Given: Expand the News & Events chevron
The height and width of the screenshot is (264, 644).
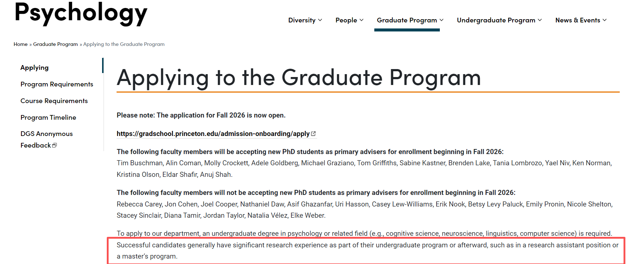Looking at the screenshot, I should pos(605,20).
